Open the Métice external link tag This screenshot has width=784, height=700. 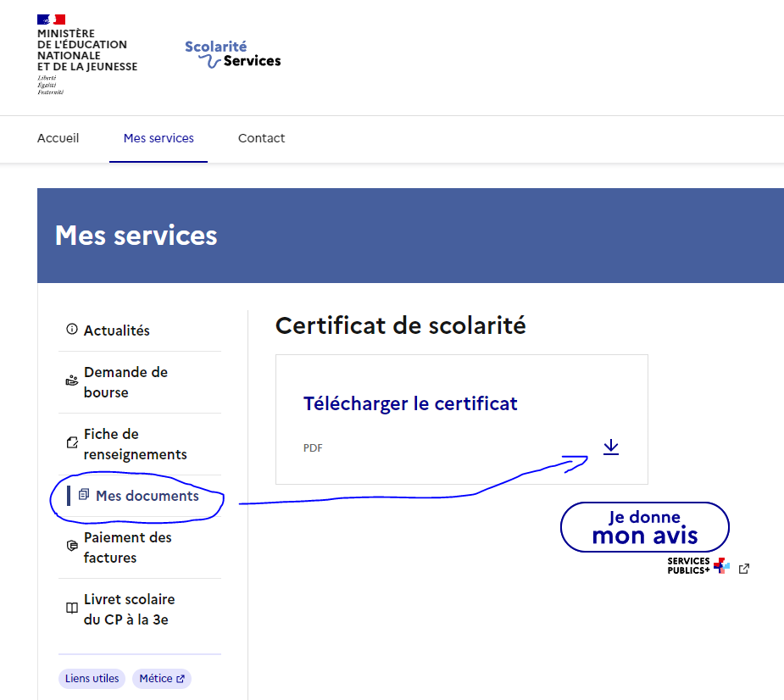click(161, 679)
